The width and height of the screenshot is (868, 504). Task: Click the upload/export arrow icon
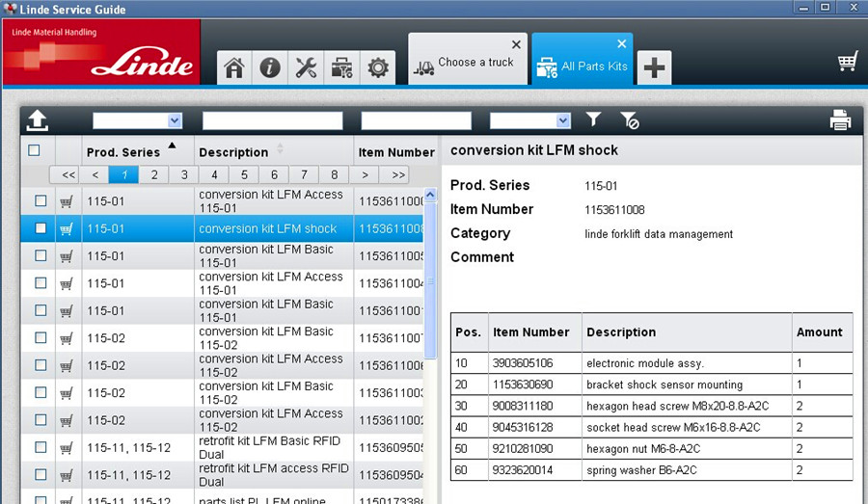point(37,120)
